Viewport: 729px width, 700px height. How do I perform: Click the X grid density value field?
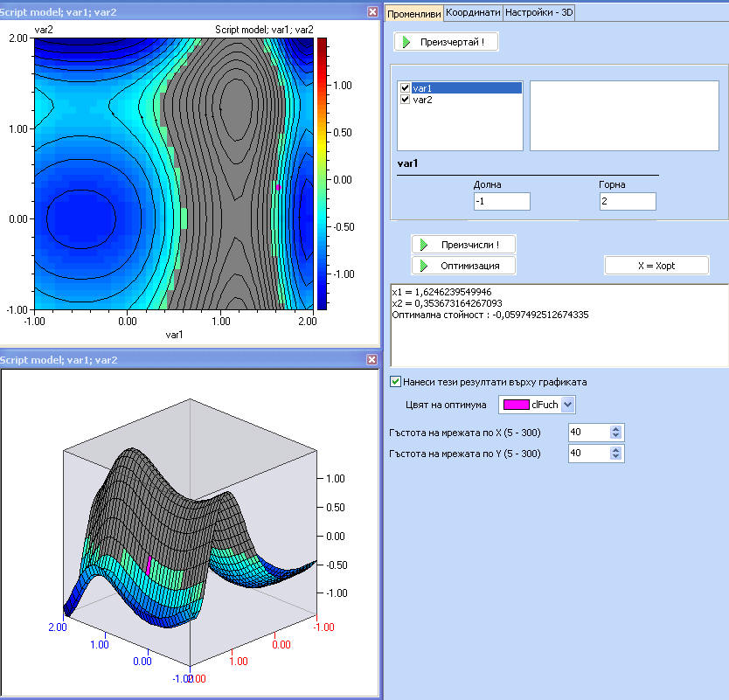pos(586,433)
